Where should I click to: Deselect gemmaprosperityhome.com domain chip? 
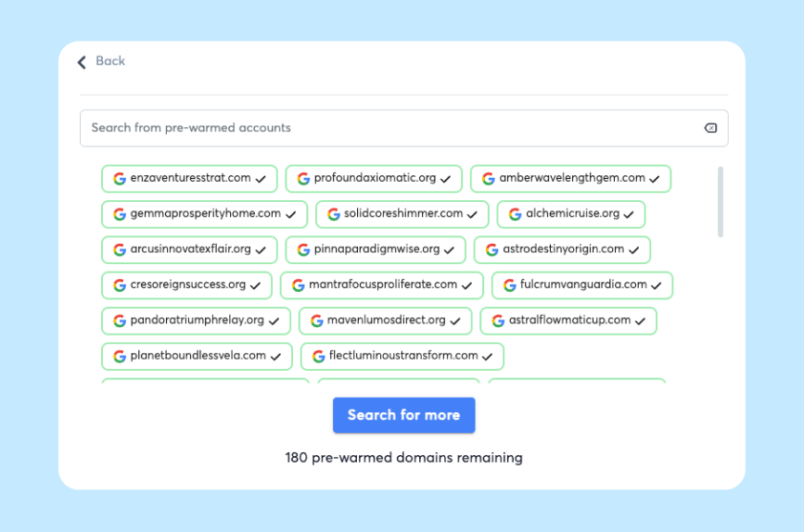pyautogui.click(x=204, y=214)
